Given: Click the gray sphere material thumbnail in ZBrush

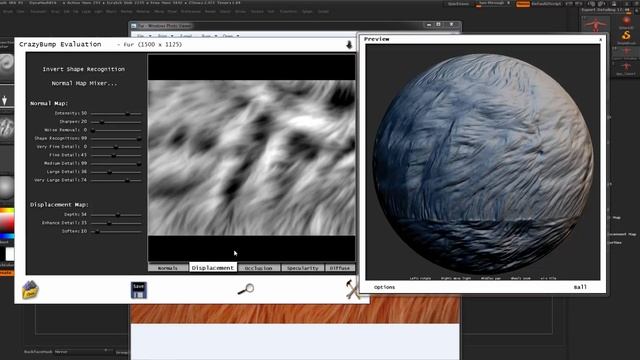Looking at the screenshot, I should click(7, 188).
